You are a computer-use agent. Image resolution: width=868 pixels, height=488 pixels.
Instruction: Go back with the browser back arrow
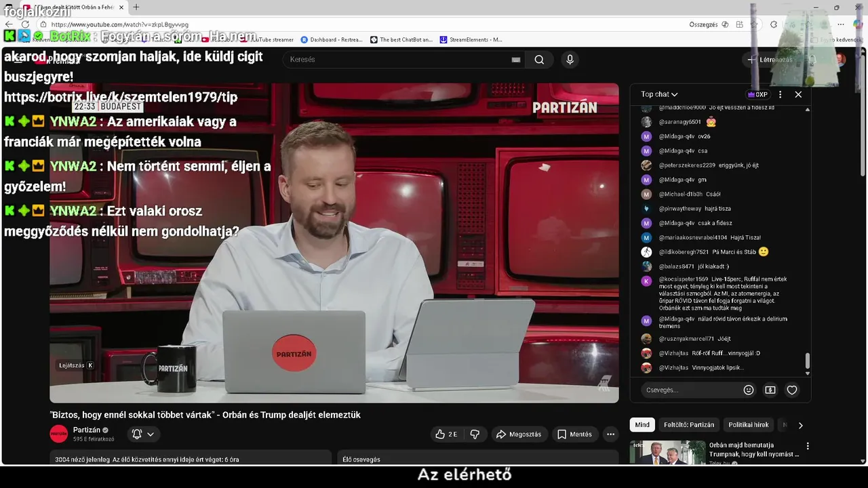(x=9, y=24)
